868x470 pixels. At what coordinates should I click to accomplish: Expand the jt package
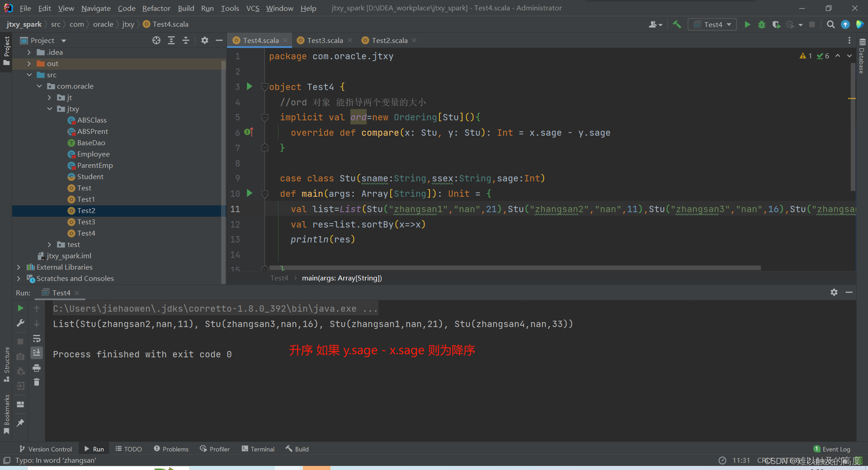pyautogui.click(x=50, y=98)
